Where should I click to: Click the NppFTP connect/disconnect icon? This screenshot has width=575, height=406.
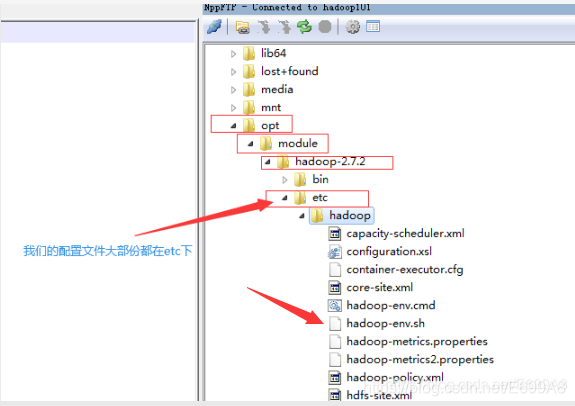[215, 27]
